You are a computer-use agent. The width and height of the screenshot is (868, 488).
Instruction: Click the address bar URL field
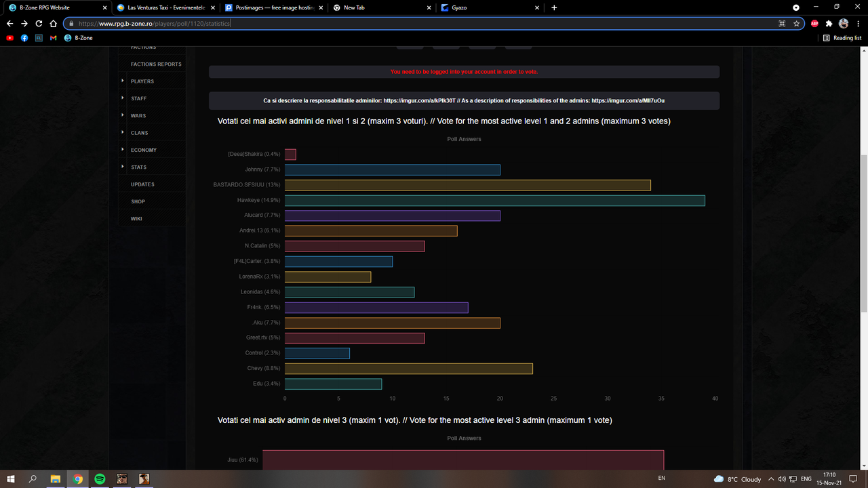(434, 23)
